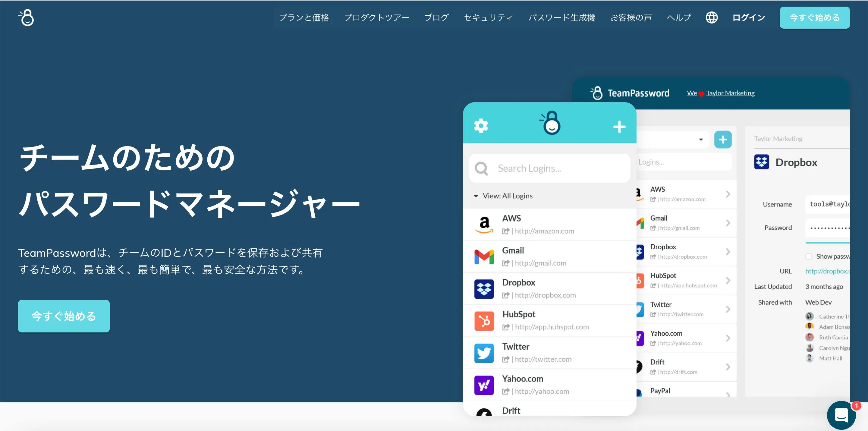Click the Taylor Marketing link
Screen dimensions: 868x431
pyautogui.click(x=730, y=93)
